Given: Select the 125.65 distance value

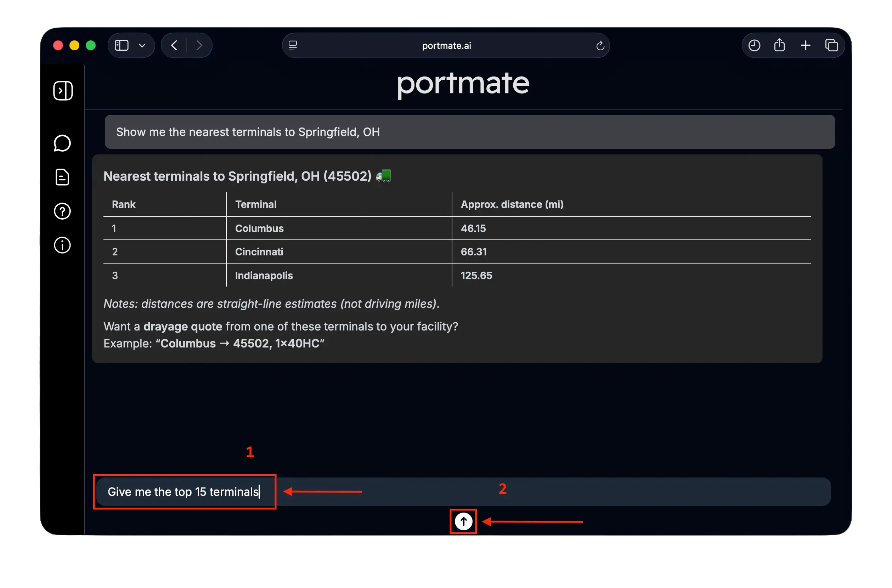Looking at the screenshot, I should pyautogui.click(x=476, y=275).
